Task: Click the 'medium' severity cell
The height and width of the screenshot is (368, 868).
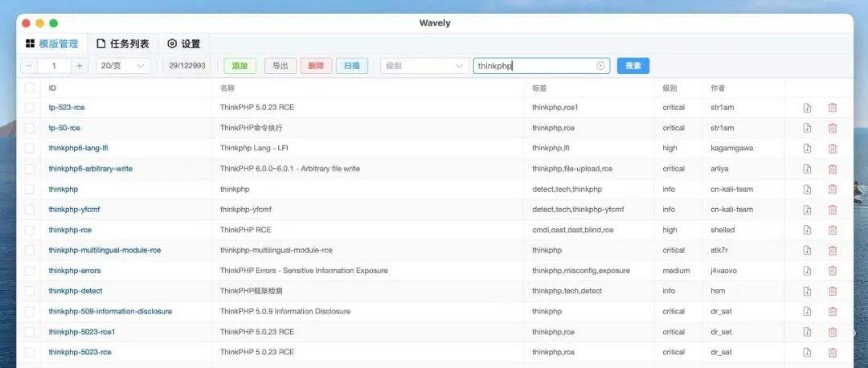Action: pyautogui.click(x=676, y=271)
